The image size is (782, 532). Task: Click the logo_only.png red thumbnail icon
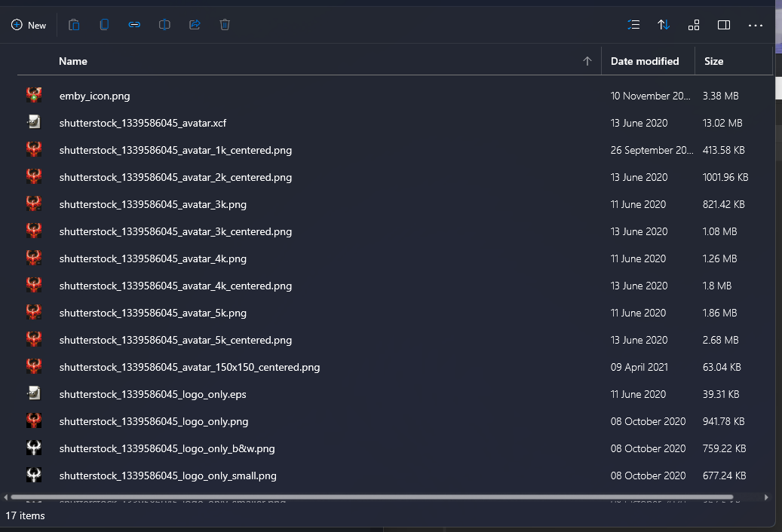click(x=34, y=421)
